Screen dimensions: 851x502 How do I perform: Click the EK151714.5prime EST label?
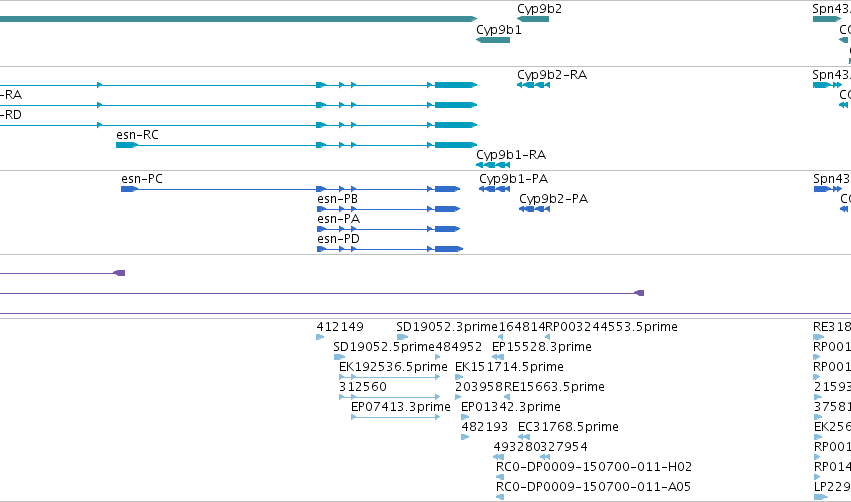(509, 367)
